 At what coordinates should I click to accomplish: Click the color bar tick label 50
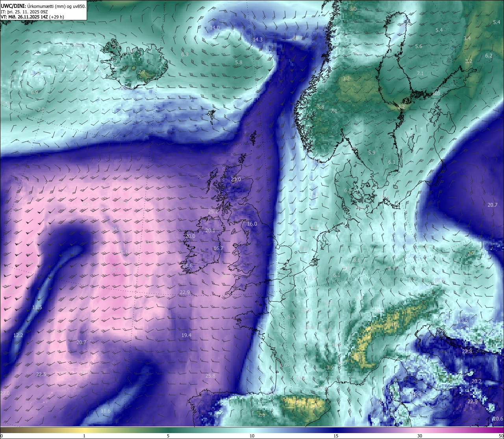tap(500, 435)
